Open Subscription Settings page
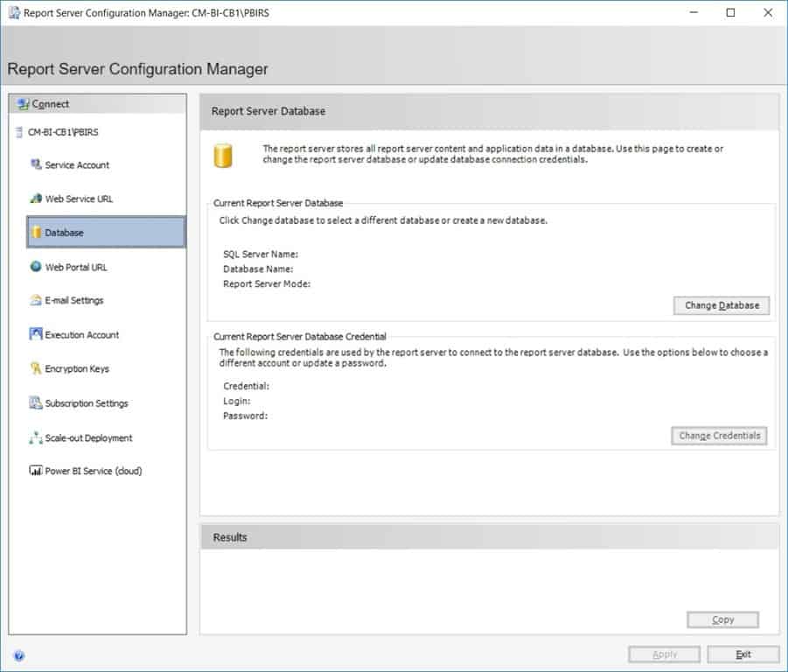The height and width of the screenshot is (672, 788). [87, 403]
